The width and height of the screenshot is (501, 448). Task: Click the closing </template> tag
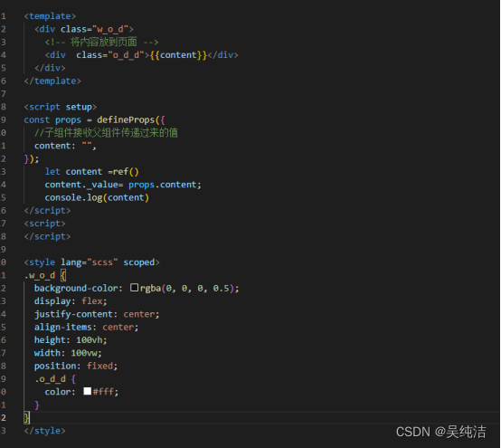pyautogui.click(x=52, y=81)
